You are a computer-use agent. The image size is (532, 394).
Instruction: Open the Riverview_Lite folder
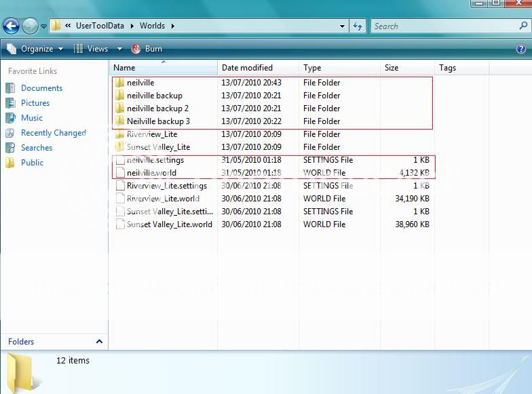(x=152, y=134)
